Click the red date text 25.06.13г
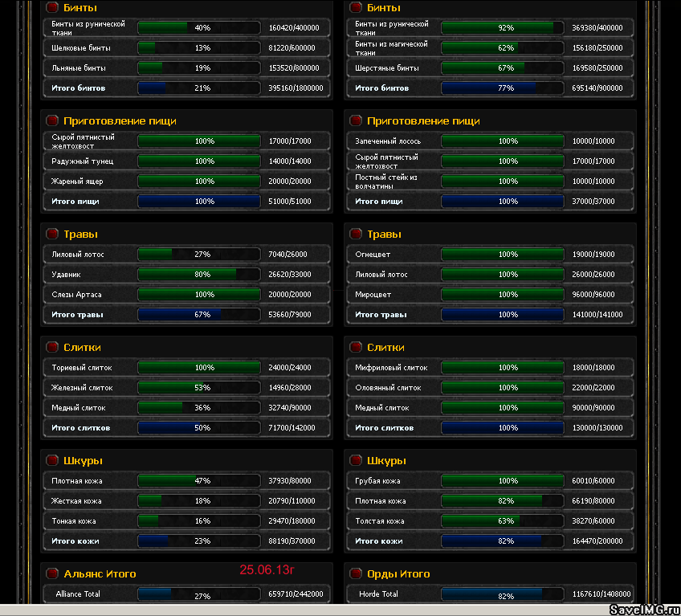The height and width of the screenshot is (616, 681). click(x=267, y=570)
